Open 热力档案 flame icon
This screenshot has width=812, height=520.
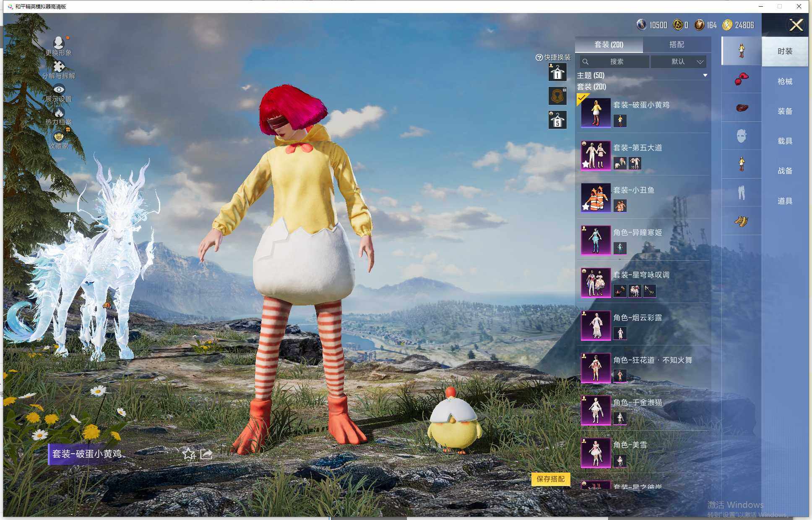pyautogui.click(x=59, y=113)
